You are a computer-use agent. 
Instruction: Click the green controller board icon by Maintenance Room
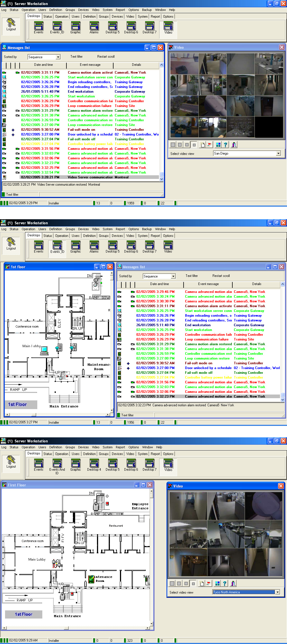point(91,579)
